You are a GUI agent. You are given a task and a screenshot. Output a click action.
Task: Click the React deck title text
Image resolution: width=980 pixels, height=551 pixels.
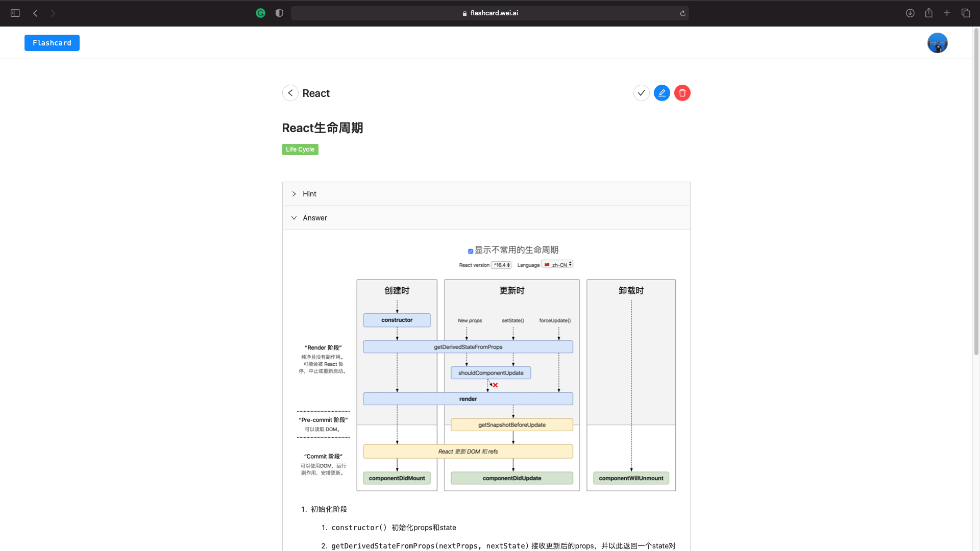tap(316, 93)
